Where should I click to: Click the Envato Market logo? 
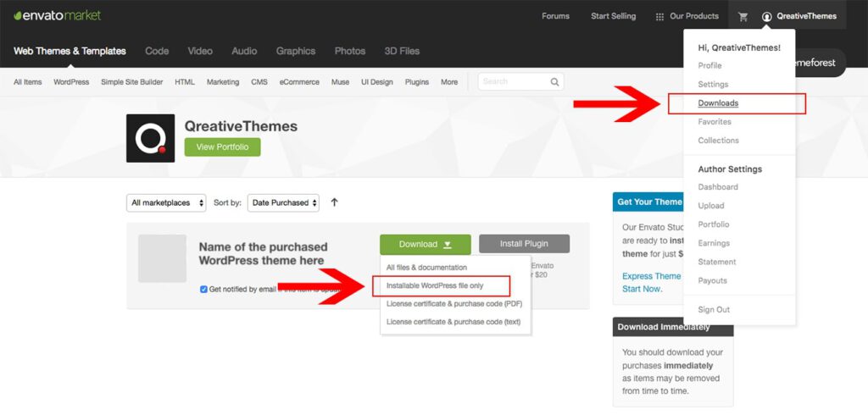point(57,15)
